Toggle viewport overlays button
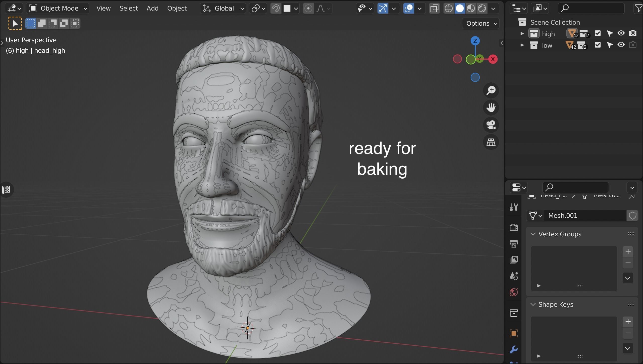 click(408, 9)
